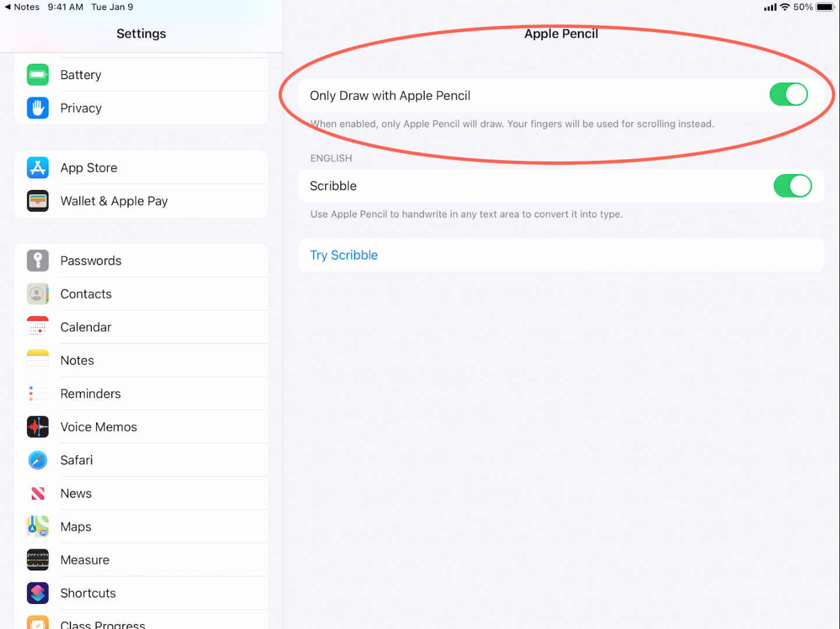Tap the Wallet & Apple Pay icon

(38, 201)
